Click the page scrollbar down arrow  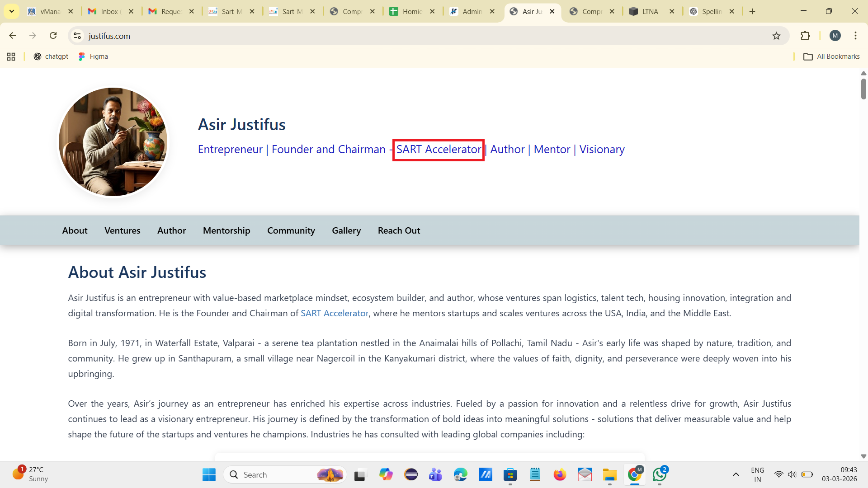tap(863, 456)
